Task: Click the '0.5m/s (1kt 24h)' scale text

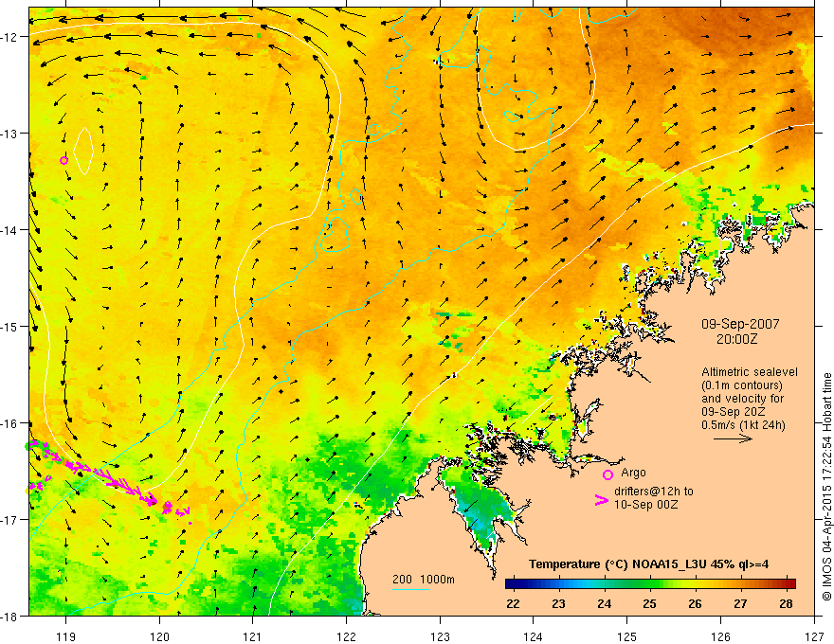Action: [743, 425]
